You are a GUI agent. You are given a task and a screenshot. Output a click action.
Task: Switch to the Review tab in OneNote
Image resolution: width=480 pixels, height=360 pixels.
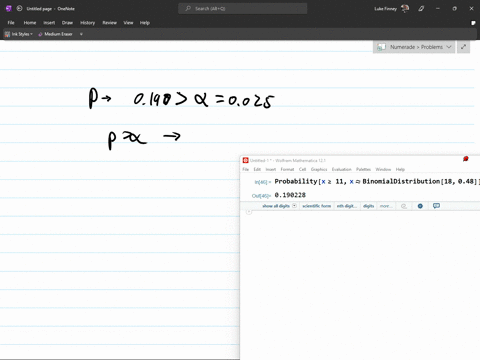tap(109, 23)
